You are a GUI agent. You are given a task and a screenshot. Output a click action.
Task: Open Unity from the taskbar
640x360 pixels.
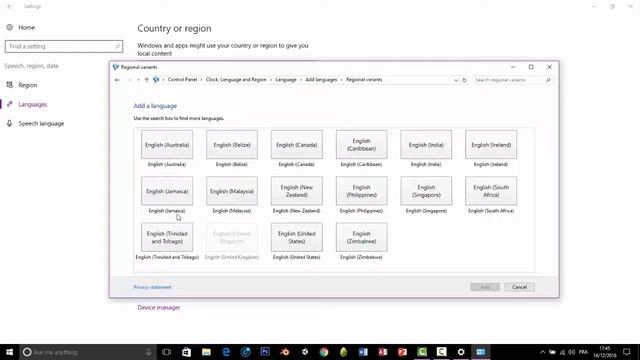(x=304, y=352)
